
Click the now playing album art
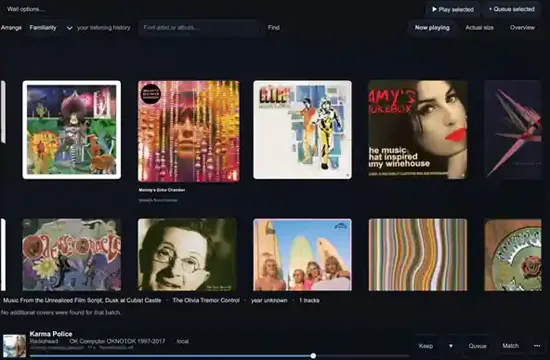pos(14,346)
